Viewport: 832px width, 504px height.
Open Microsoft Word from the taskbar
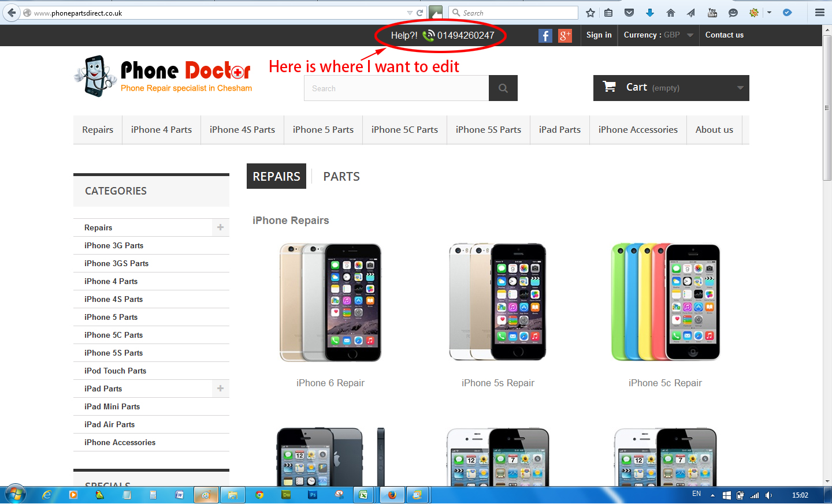point(180,495)
